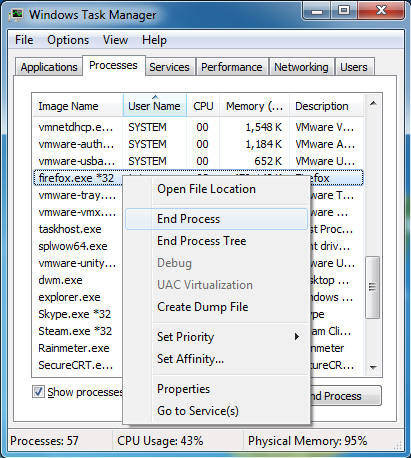Click the End Process button below the list

click(345, 396)
